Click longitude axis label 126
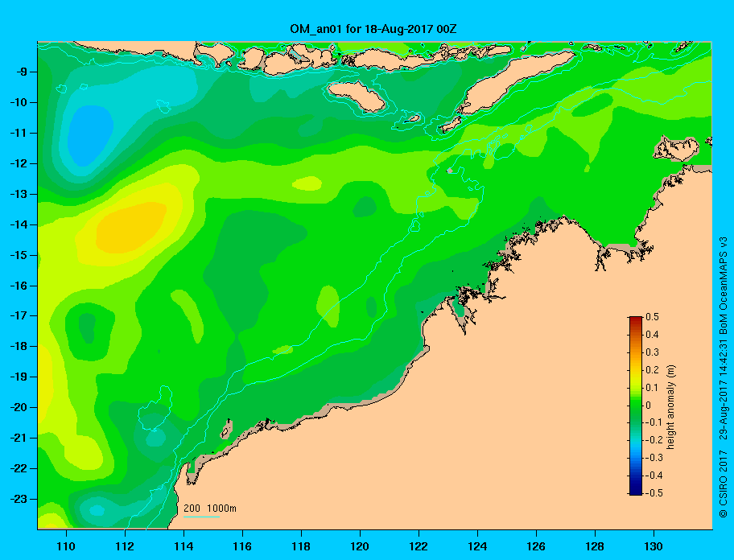Screen dimensions: 734x560 tap(536, 546)
